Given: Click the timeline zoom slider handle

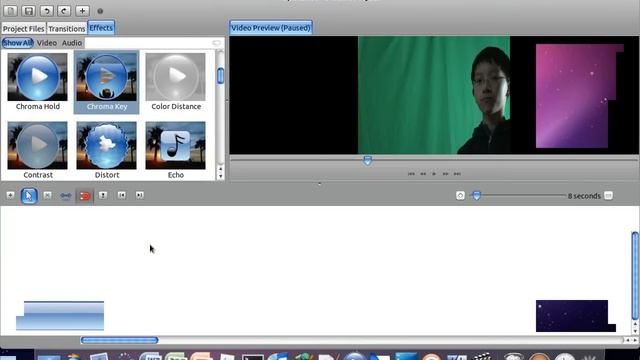Looking at the screenshot, I should [476, 196].
